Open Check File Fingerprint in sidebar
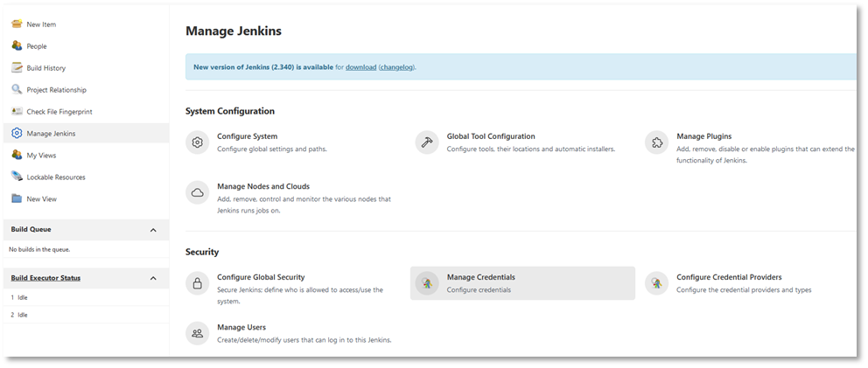Viewport: 868px width, 368px height. point(59,112)
